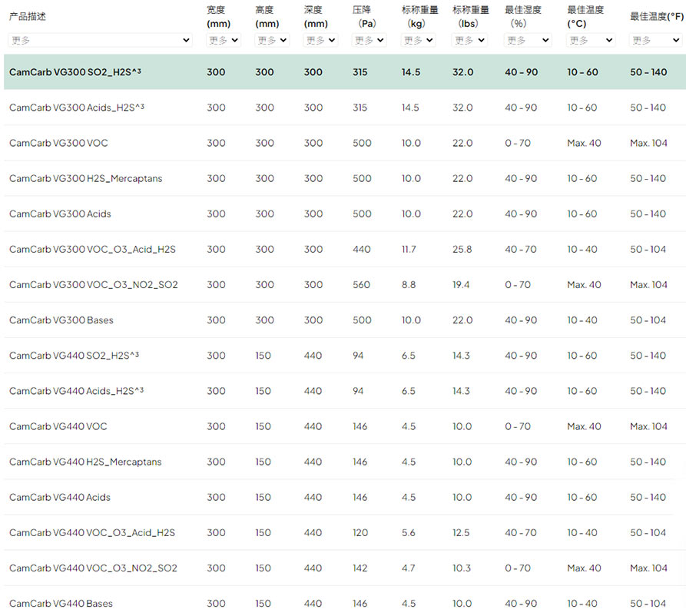Choose the CamCarb VG300 Bases product
This screenshot has height=616, width=686.
coord(345,320)
